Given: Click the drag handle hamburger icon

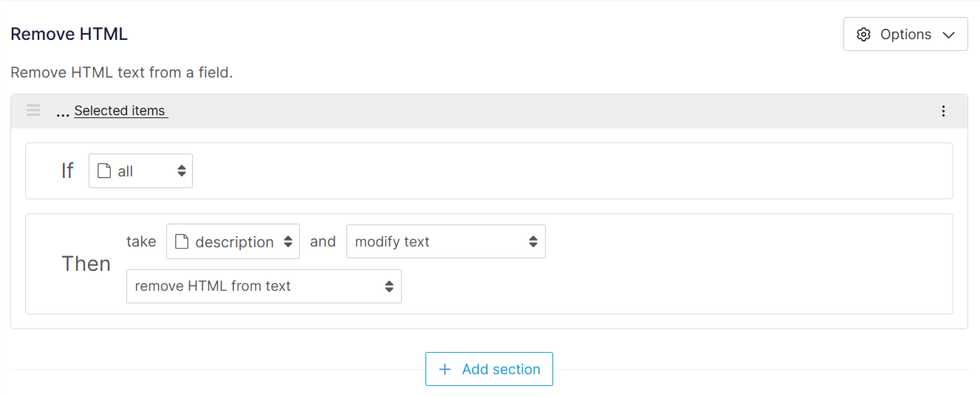Looking at the screenshot, I should (33, 111).
